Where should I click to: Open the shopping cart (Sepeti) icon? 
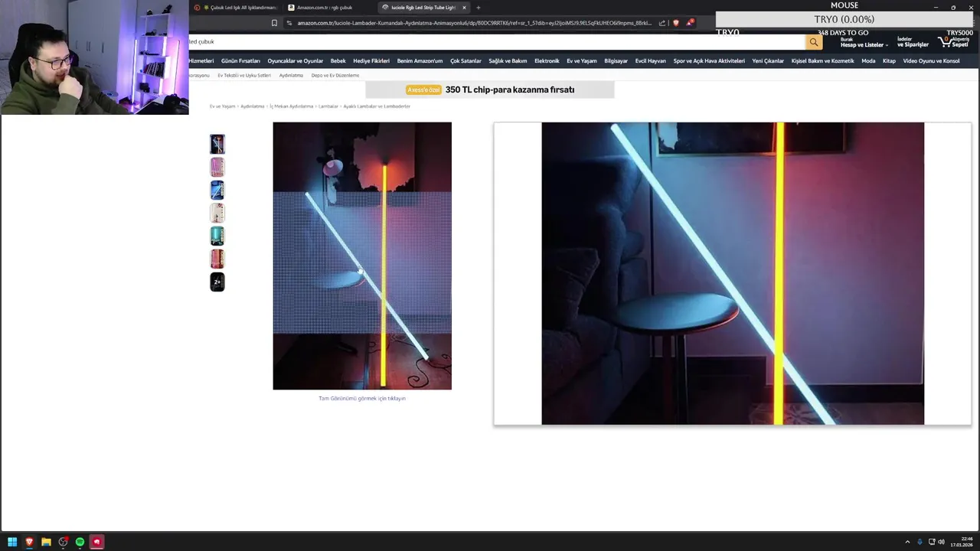pyautogui.click(x=954, y=42)
